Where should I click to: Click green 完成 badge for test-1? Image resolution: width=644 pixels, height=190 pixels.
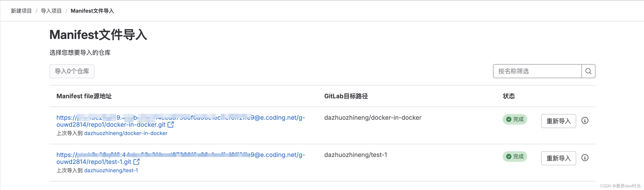(x=515, y=157)
